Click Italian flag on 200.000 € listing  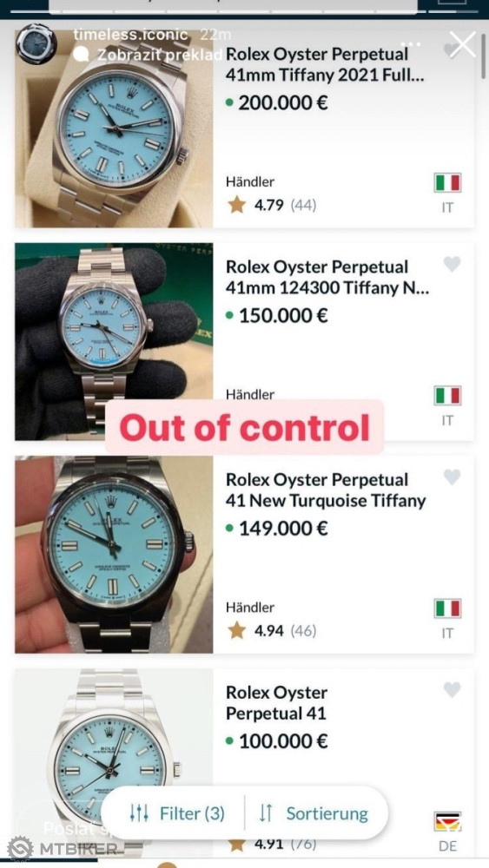447,182
